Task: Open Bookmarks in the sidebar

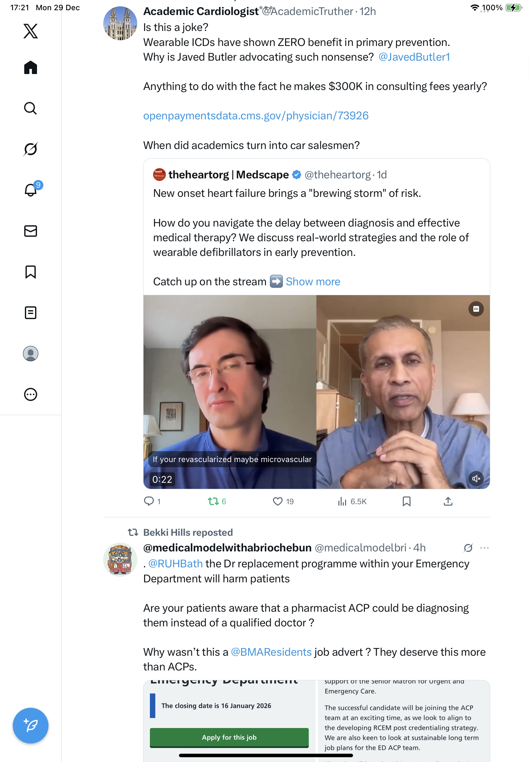Action: (31, 272)
